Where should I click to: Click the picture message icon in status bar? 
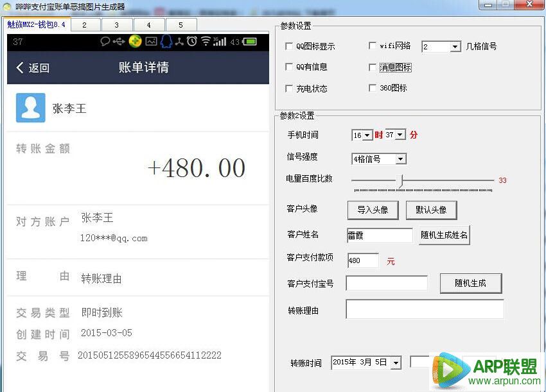click(x=151, y=42)
